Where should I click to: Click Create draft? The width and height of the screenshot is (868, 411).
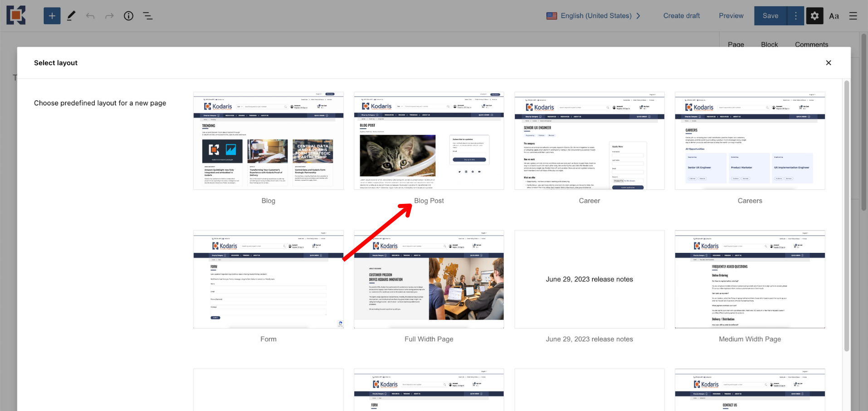coord(682,16)
